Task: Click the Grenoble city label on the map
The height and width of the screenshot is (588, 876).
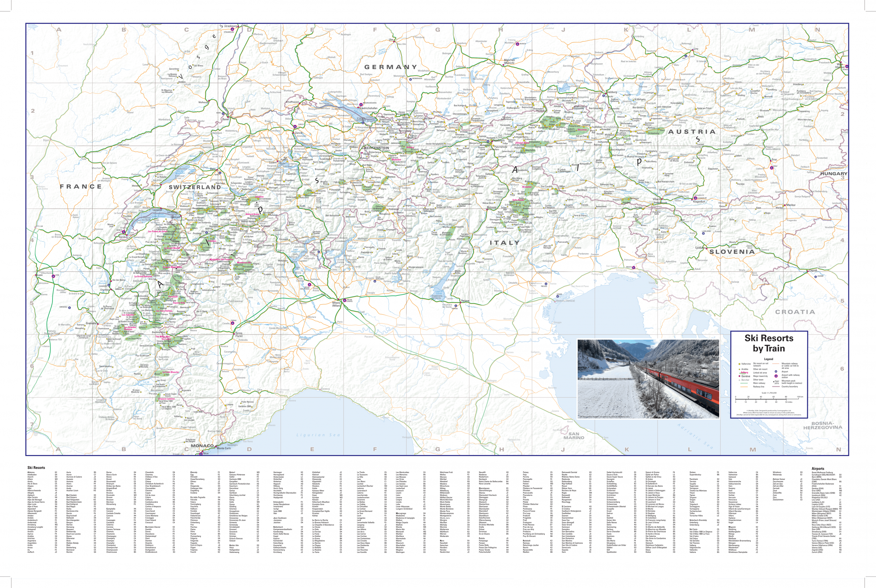Action: tap(91, 323)
